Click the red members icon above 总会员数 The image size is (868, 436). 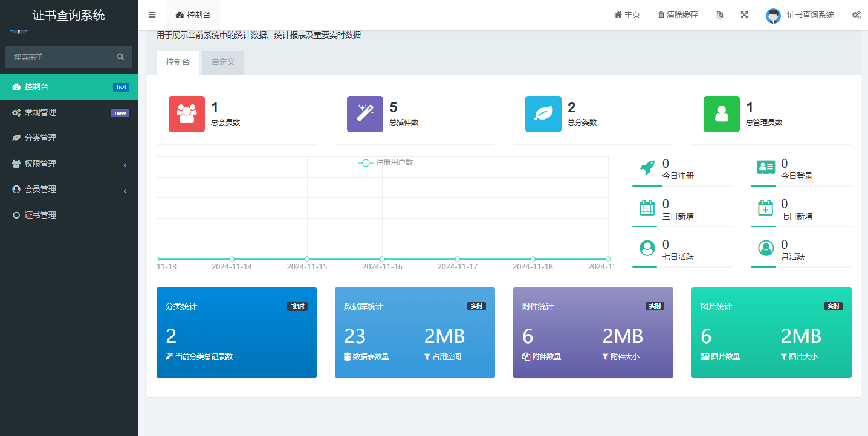[186, 114]
